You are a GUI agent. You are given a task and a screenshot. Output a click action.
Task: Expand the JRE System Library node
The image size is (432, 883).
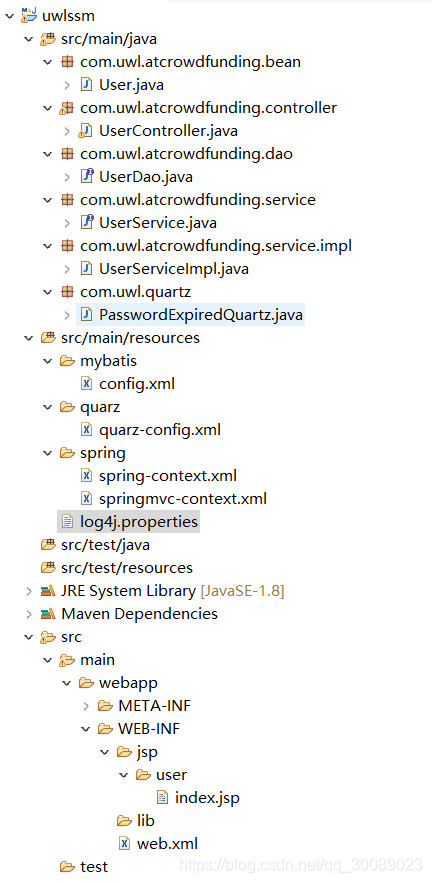tap(29, 591)
